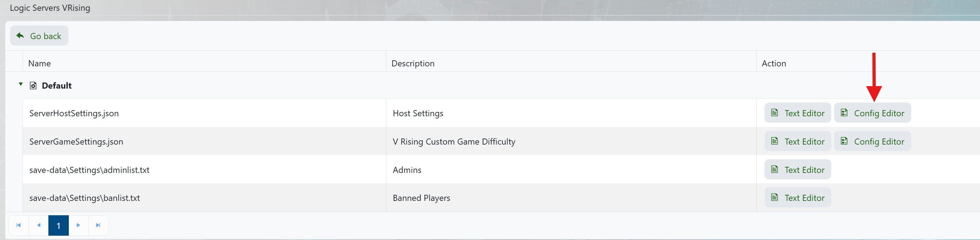Open Config Editor for ServerGameSettings.json

click(x=872, y=141)
